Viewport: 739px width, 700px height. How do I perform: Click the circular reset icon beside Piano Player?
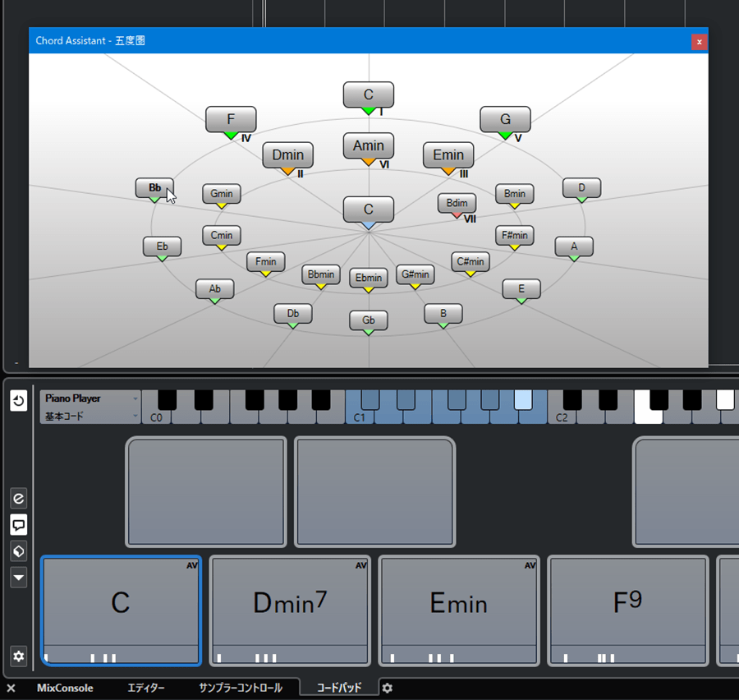18,401
